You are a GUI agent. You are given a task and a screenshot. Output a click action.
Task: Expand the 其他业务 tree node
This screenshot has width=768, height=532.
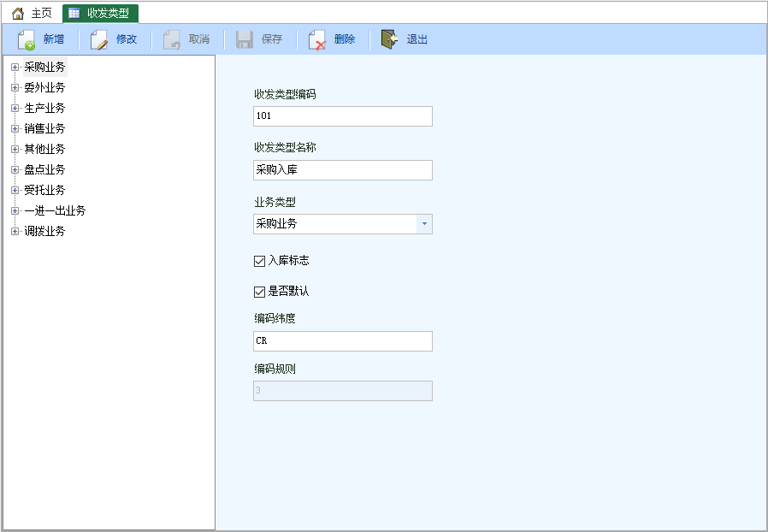pos(15,150)
